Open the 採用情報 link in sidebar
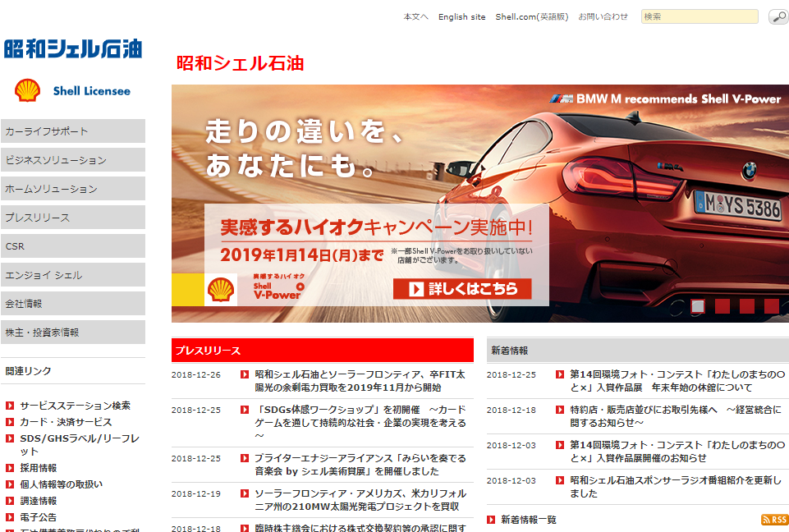 click(x=39, y=468)
